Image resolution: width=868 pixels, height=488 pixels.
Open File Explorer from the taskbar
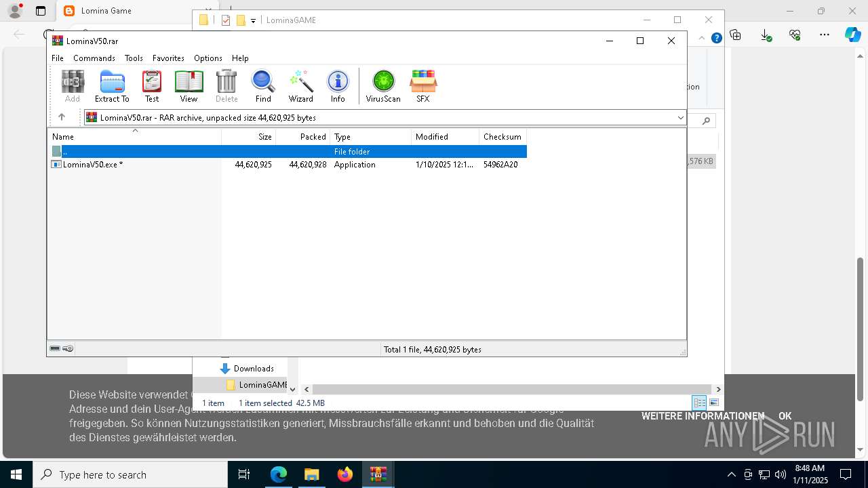[311, 474]
